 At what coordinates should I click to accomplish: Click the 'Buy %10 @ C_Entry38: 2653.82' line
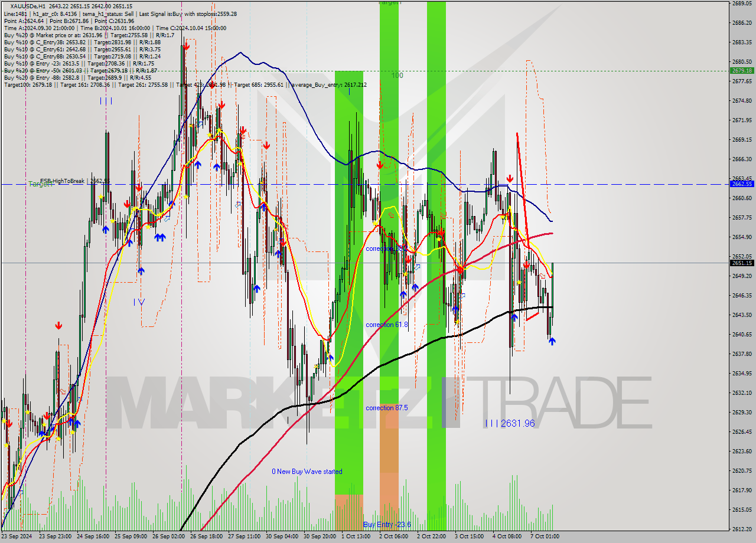pos(82,42)
